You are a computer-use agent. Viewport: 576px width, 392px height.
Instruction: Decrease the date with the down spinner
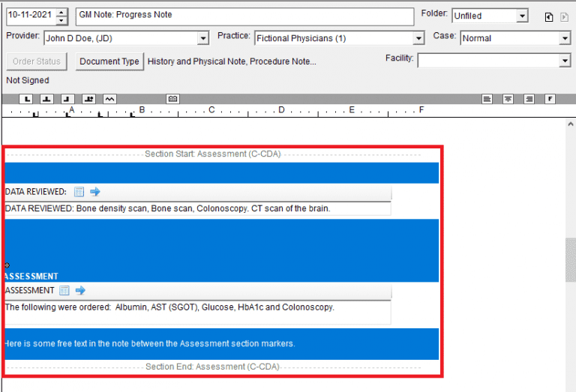[61, 20]
